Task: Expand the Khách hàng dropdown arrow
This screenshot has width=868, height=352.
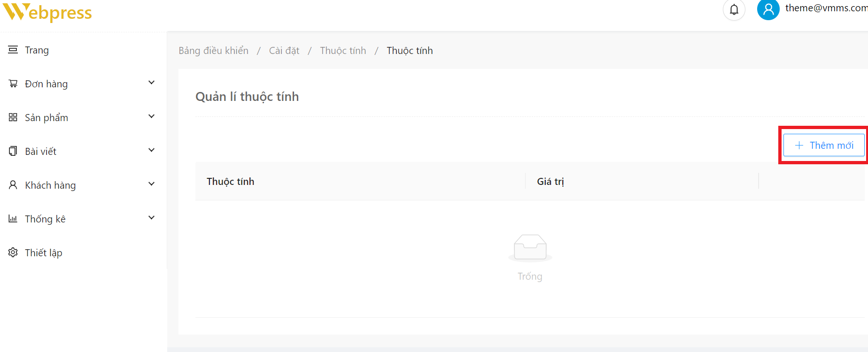Action: click(151, 184)
